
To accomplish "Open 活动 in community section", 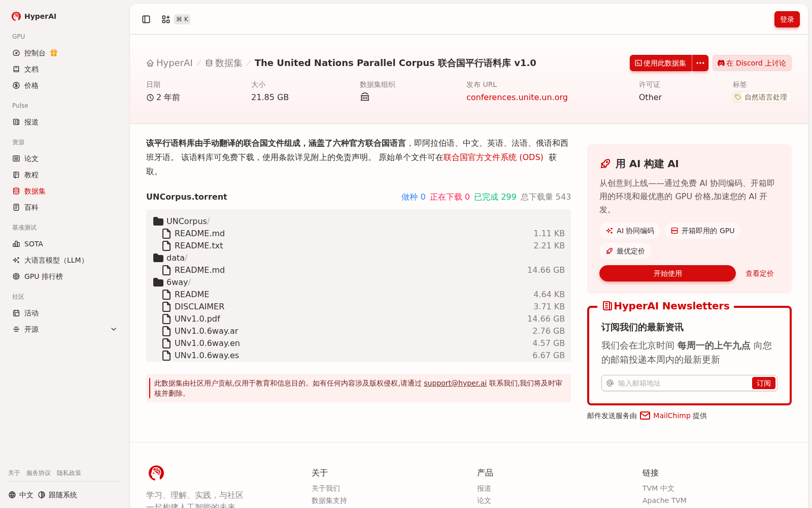I will tap(65, 313).
